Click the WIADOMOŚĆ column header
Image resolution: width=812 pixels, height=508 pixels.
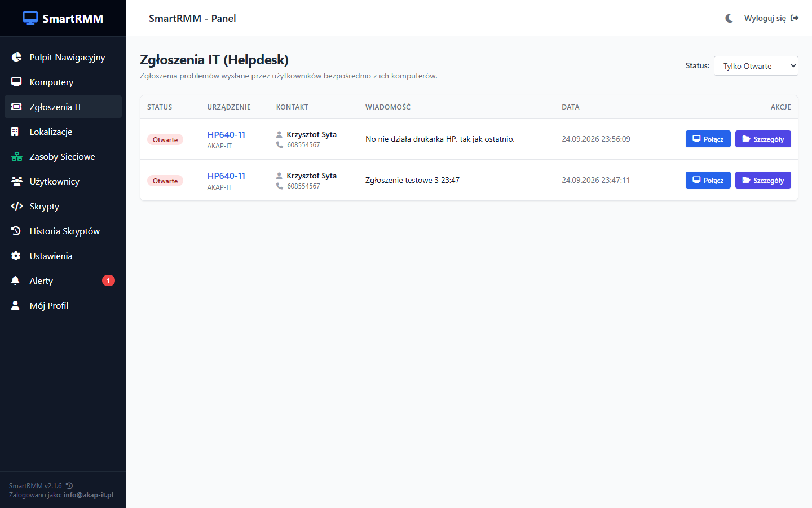point(388,107)
